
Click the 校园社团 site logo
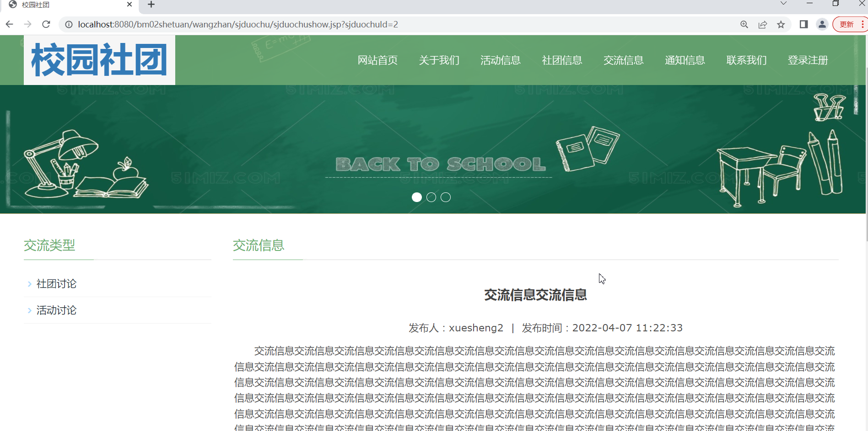(x=99, y=60)
